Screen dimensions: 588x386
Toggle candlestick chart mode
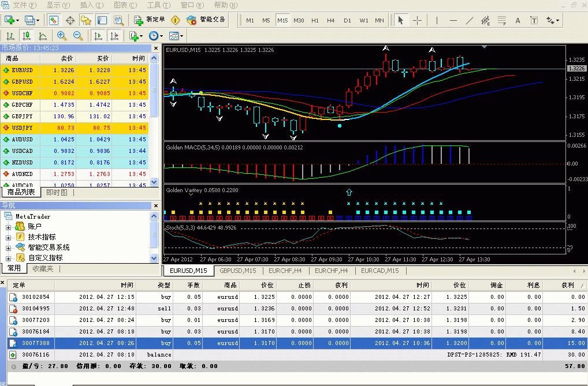tap(27, 36)
